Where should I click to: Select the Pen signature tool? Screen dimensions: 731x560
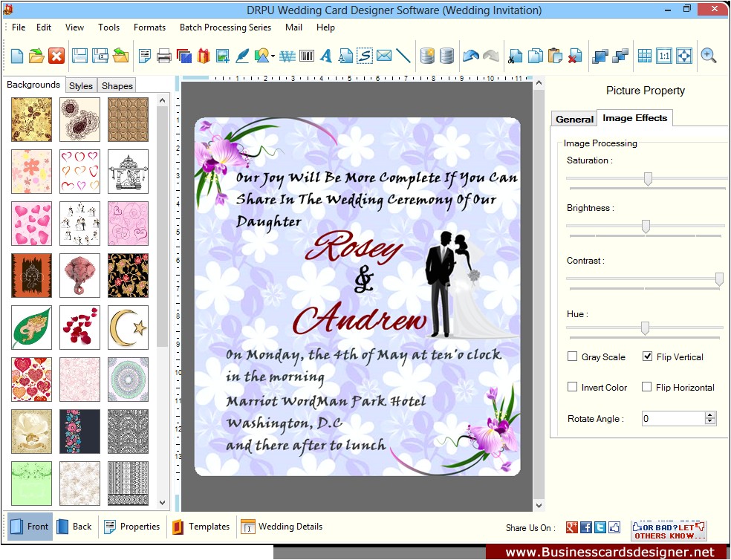click(241, 56)
